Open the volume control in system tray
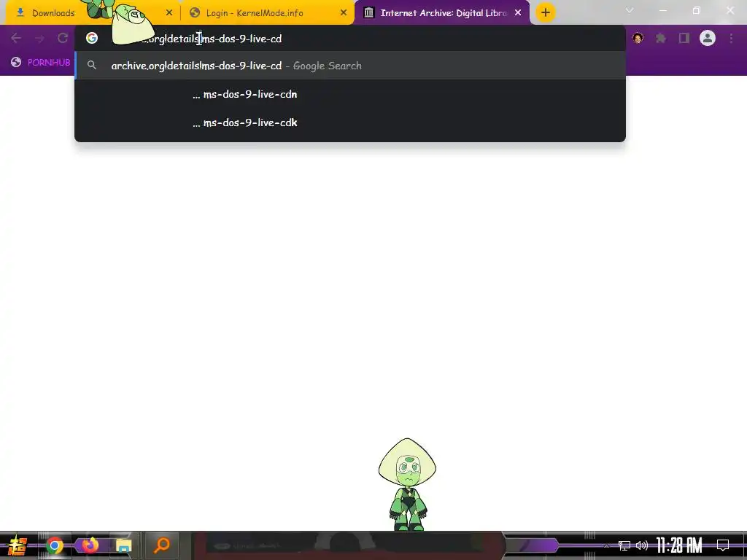The image size is (747, 560). [x=642, y=545]
